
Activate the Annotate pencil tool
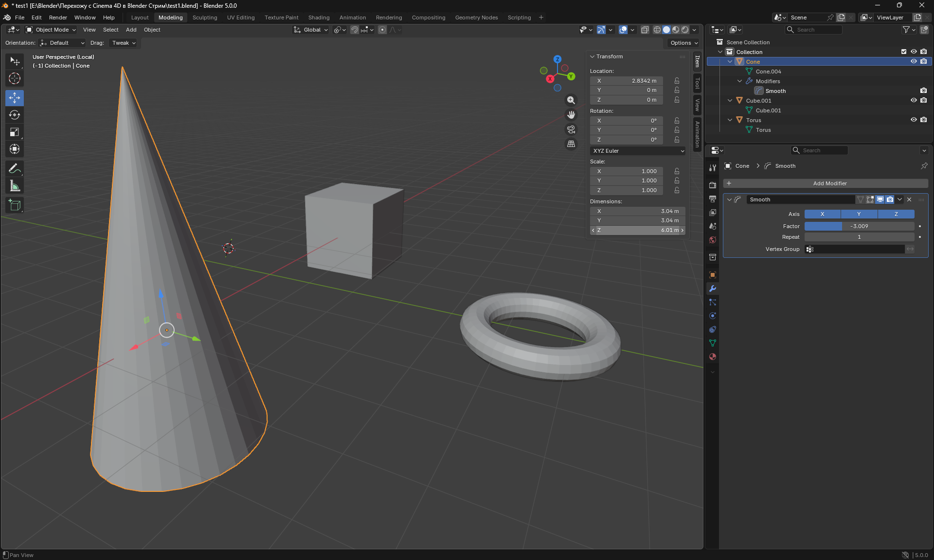coord(15,169)
